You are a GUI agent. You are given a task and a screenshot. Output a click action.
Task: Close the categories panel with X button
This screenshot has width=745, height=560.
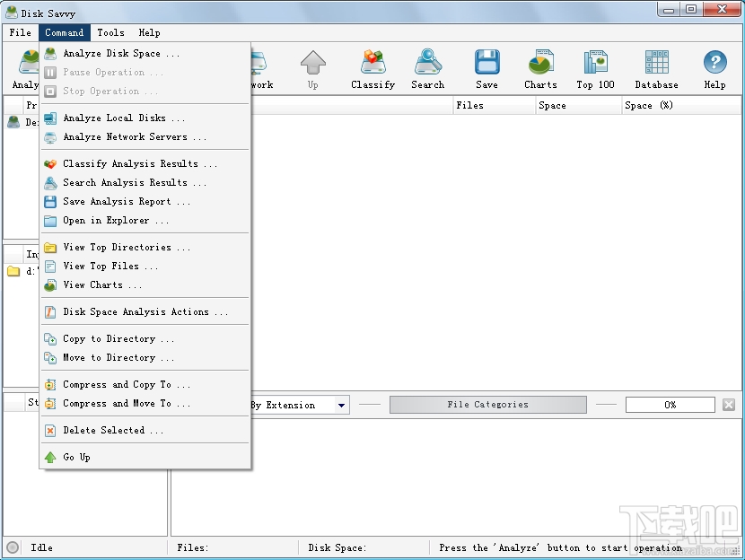(729, 405)
